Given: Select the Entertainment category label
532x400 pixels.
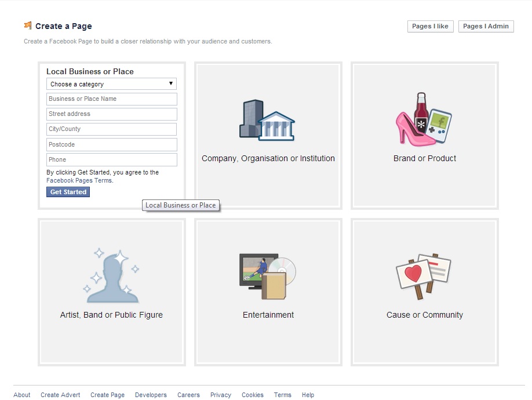Looking at the screenshot, I should [x=268, y=315].
